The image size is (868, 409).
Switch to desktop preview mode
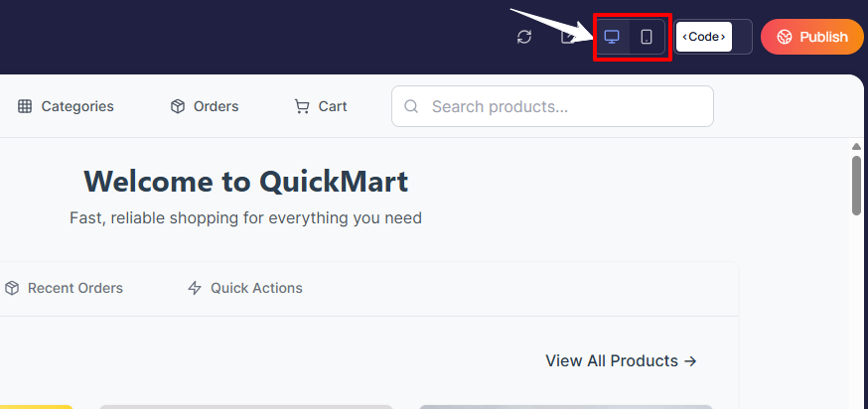[612, 37]
